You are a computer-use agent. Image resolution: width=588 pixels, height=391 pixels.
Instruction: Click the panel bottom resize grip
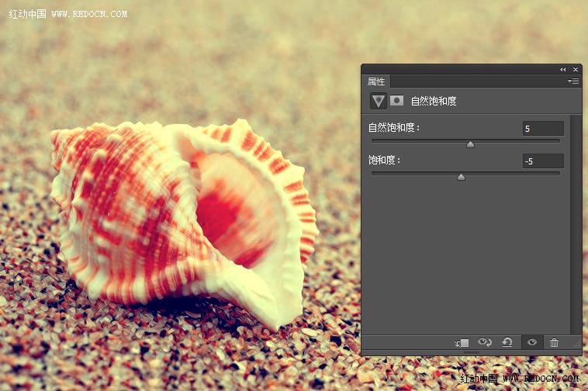point(472,352)
